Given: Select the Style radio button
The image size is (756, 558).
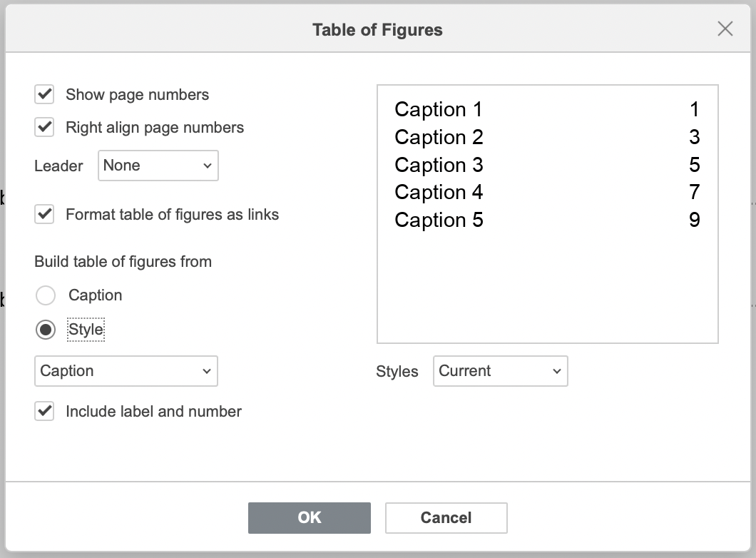Looking at the screenshot, I should tap(46, 330).
